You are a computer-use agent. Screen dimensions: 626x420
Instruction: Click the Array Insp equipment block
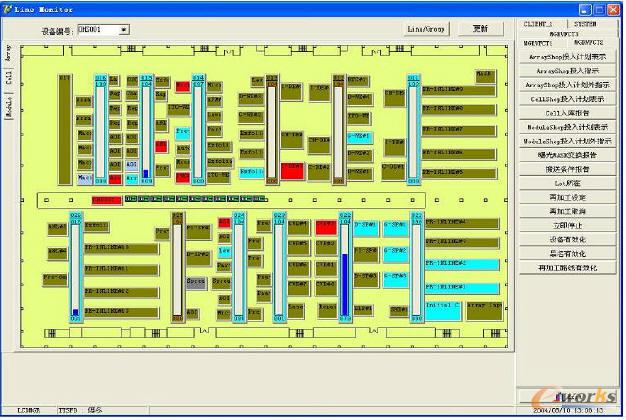tap(484, 303)
